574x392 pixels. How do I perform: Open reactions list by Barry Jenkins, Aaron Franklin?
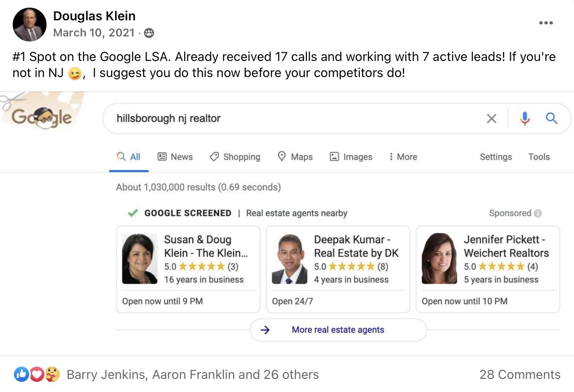(x=193, y=375)
